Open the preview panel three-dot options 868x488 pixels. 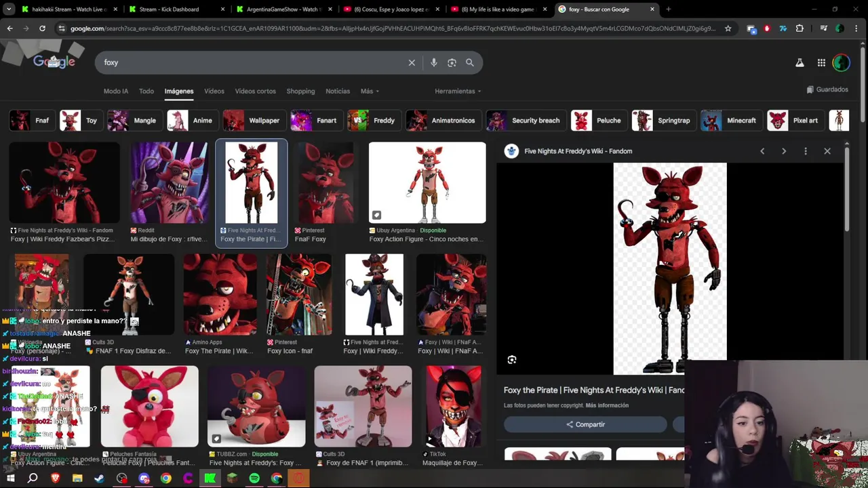(806, 151)
